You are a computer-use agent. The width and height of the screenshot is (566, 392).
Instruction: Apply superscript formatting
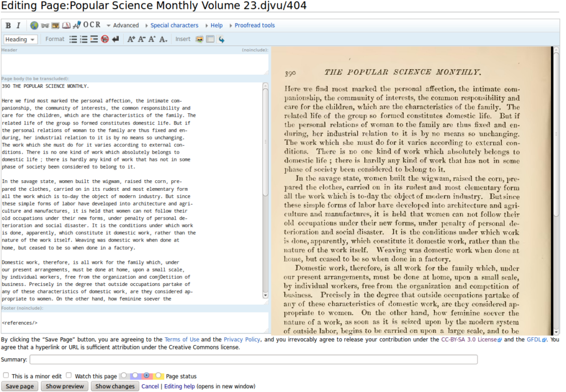coord(152,39)
